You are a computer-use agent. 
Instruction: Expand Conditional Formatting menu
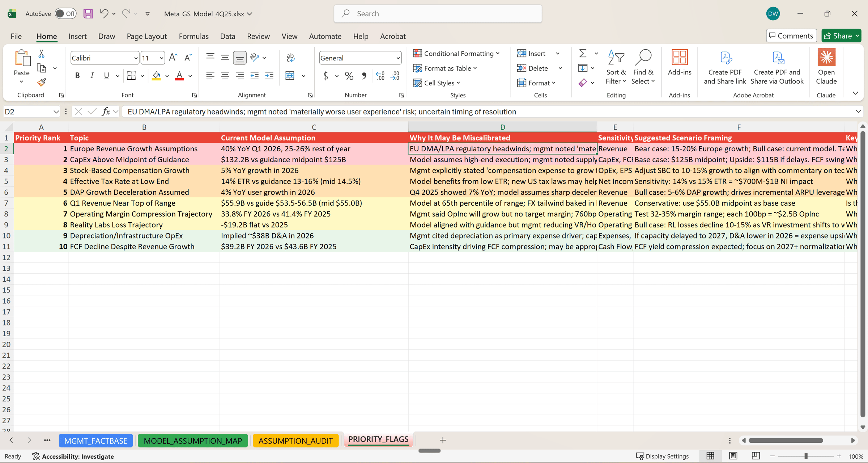(x=457, y=54)
